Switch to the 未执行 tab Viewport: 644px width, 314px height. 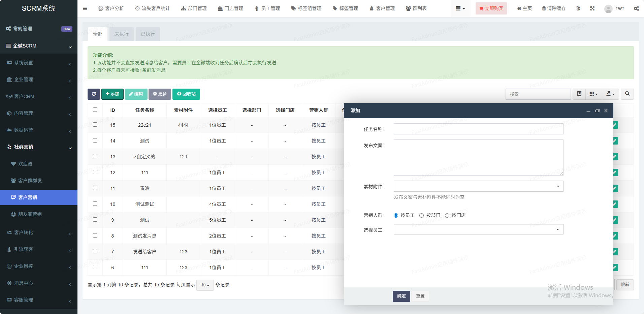(121, 34)
